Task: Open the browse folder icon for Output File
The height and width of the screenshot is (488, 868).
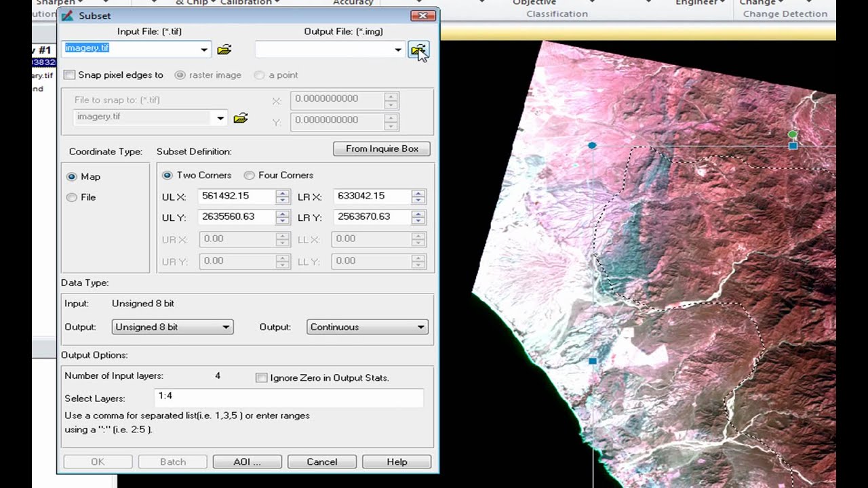Action: tap(418, 49)
